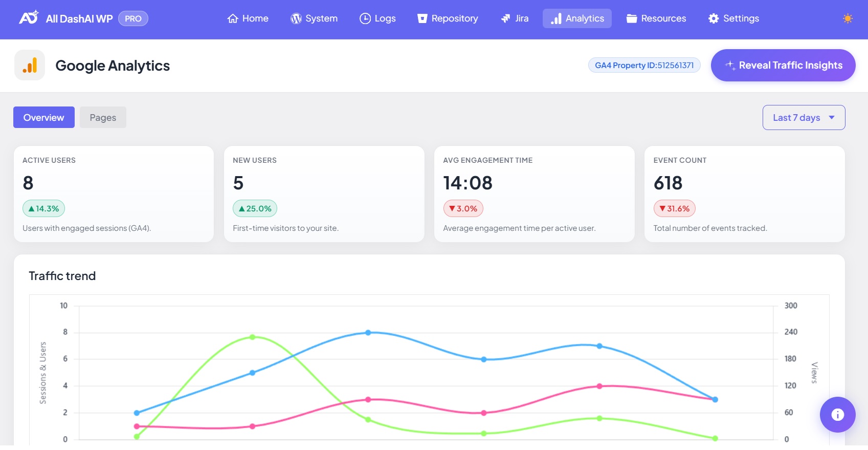868x450 pixels.
Task: Expand the Last 7 days dropdown
Action: (804, 118)
